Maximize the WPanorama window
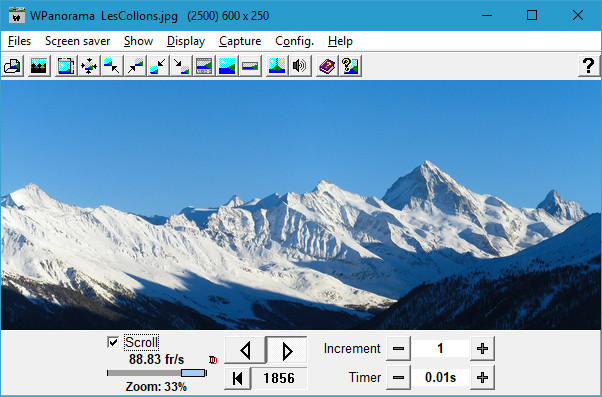The height and width of the screenshot is (397, 602). [x=532, y=15]
